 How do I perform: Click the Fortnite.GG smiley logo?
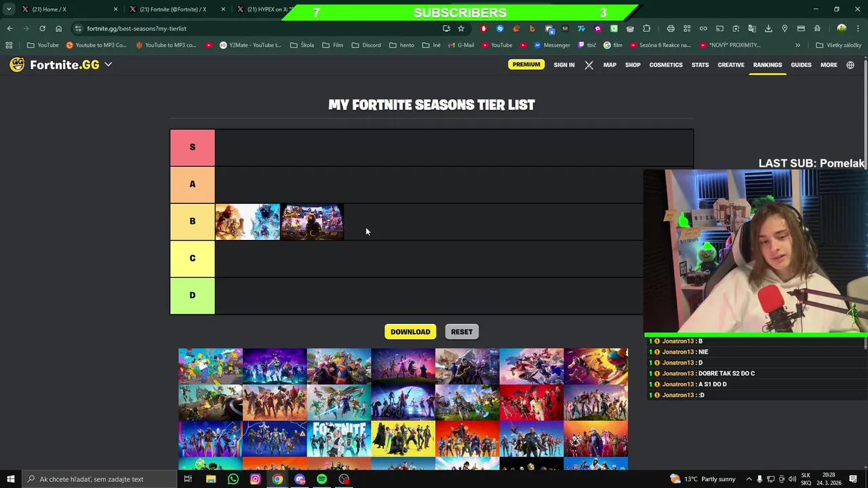tap(17, 64)
